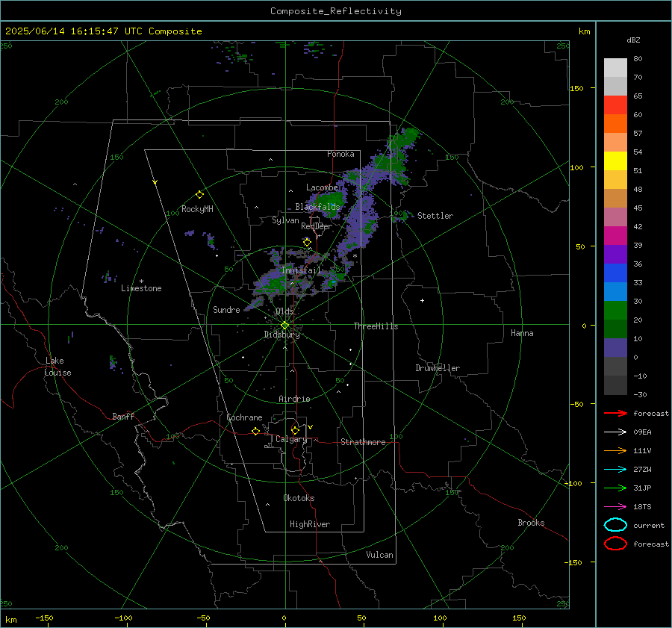The width and height of the screenshot is (672, 628).
Task: Click the Okotoks label
Action: [299, 498]
